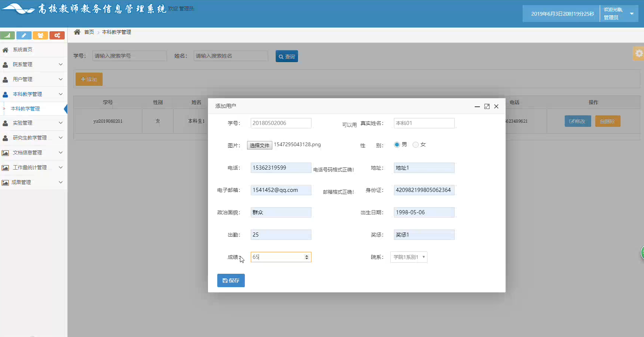Screen dimensions: 644x337
Task: Click the 奖惩 input field
Action: (424, 235)
